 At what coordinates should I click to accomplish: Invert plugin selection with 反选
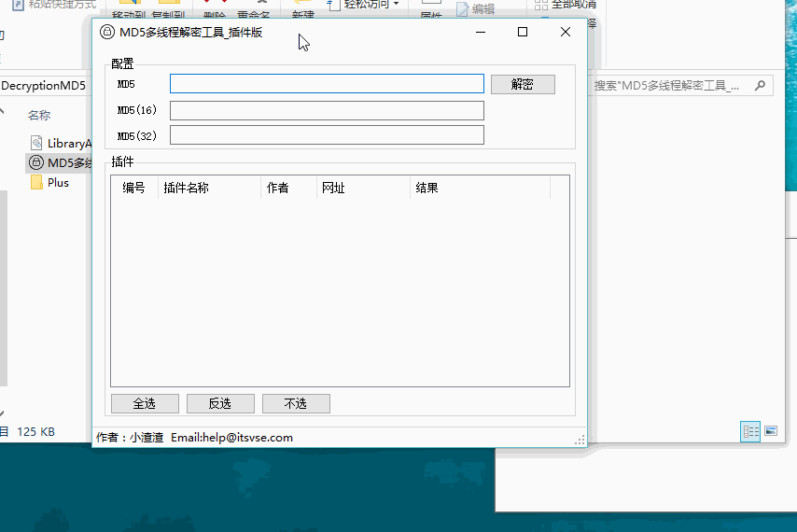coord(220,403)
